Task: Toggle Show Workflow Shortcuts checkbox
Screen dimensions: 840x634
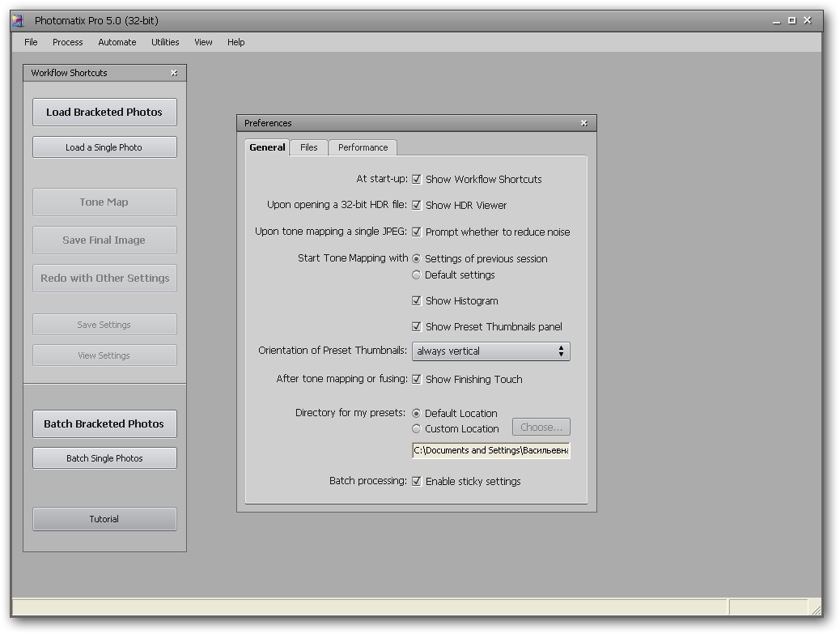Action: click(416, 179)
